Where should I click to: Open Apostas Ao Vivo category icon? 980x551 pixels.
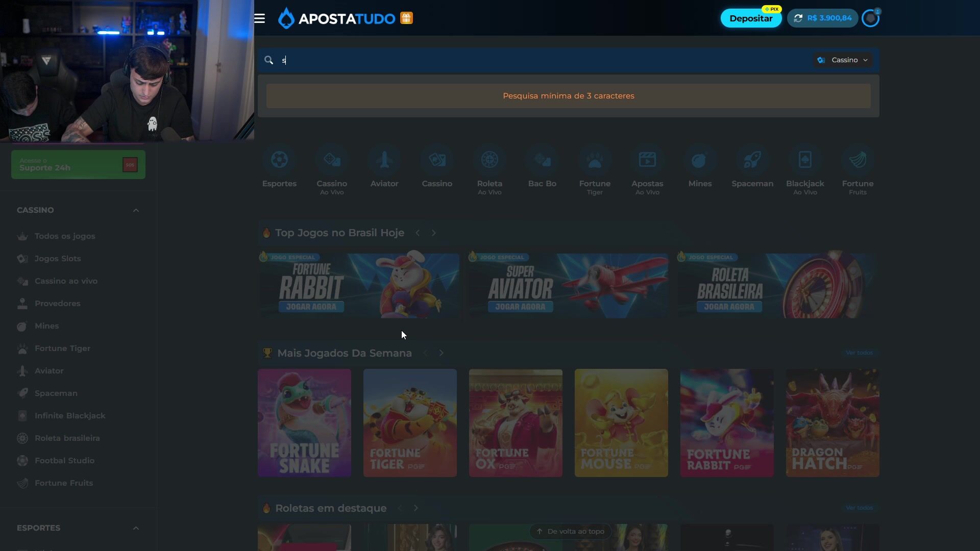coord(647,160)
